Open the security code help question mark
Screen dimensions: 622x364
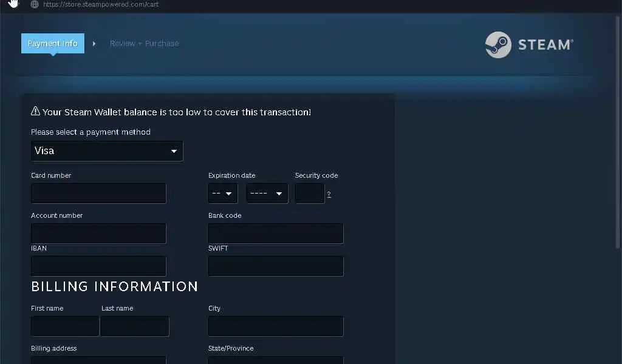(x=329, y=194)
